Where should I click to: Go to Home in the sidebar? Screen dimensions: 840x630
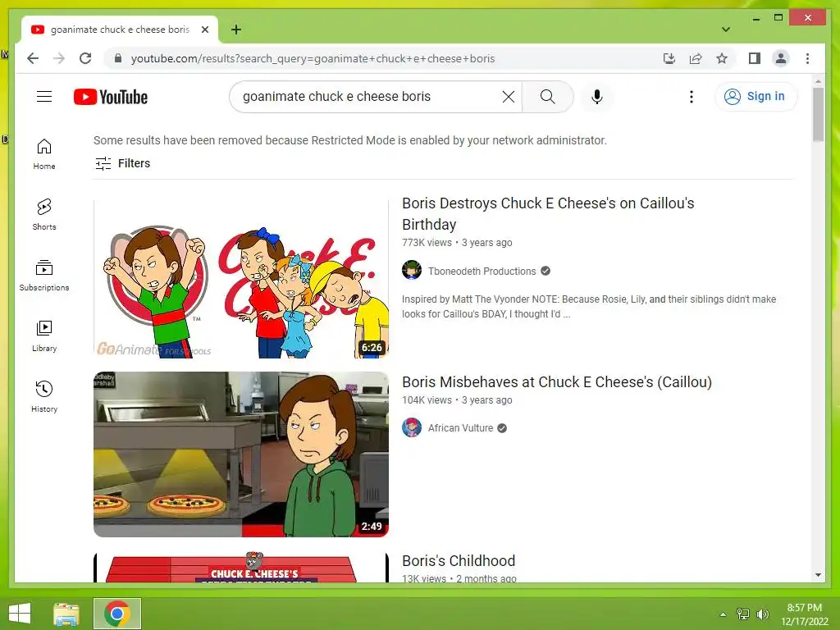tap(44, 154)
